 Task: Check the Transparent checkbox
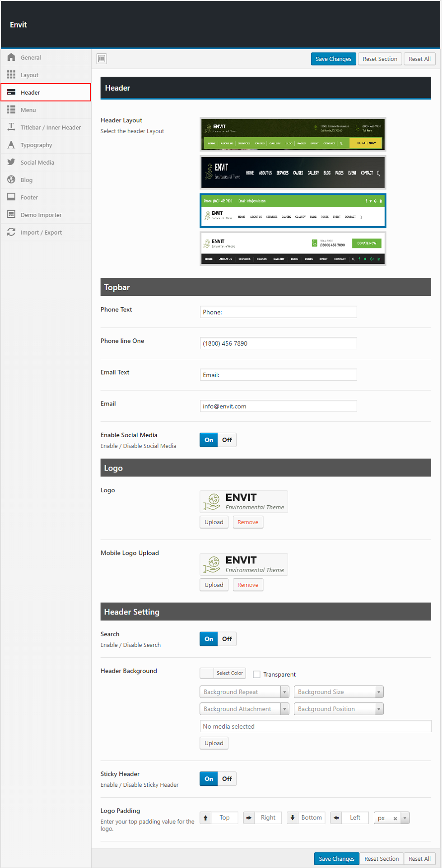coord(257,674)
